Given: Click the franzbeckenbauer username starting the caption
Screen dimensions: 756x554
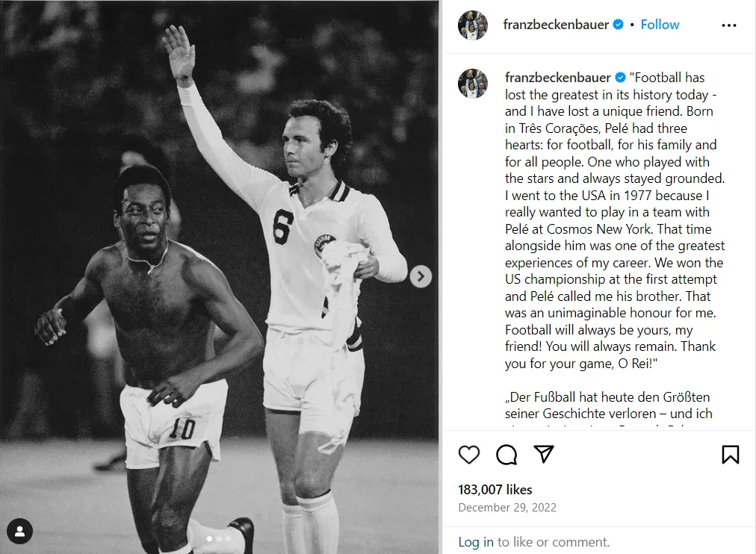Looking at the screenshot, I should coord(557,78).
